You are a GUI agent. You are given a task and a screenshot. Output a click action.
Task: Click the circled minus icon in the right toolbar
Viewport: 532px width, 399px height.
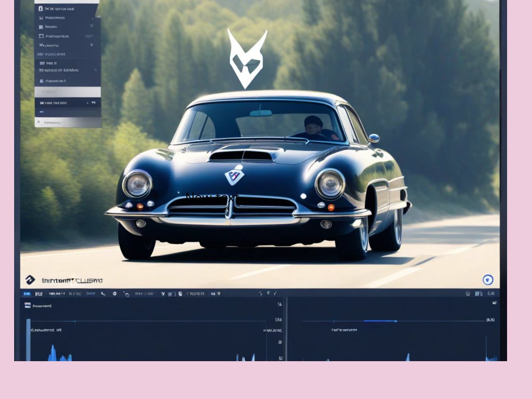[x=468, y=293]
